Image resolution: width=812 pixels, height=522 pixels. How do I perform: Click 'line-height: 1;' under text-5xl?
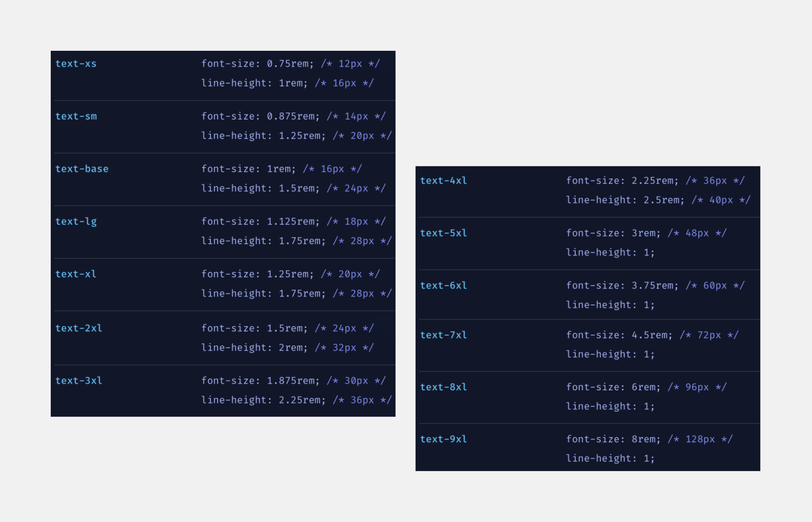pos(610,253)
